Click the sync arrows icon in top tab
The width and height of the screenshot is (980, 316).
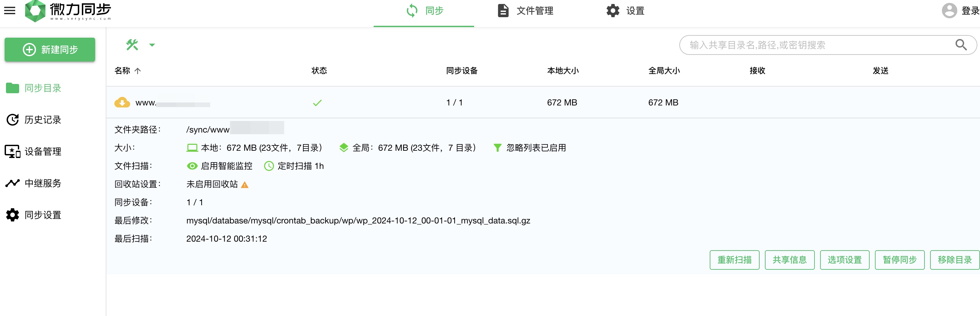412,11
